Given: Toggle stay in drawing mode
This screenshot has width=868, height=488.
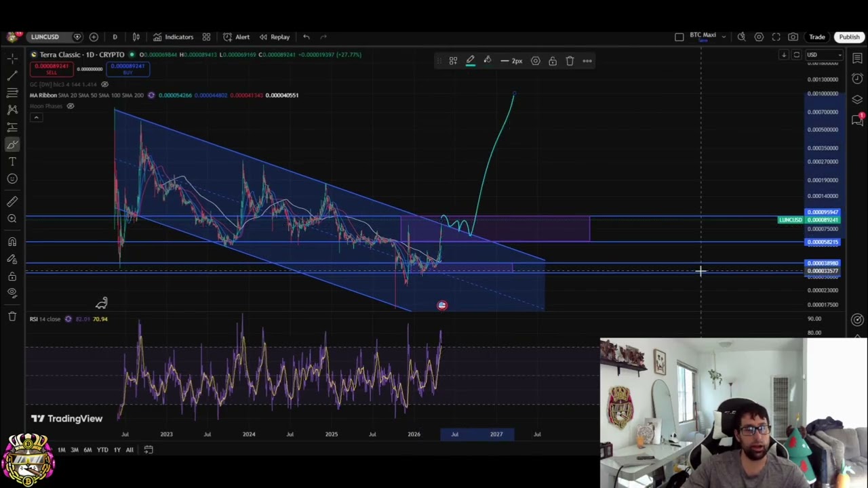Looking at the screenshot, I should (x=12, y=259).
